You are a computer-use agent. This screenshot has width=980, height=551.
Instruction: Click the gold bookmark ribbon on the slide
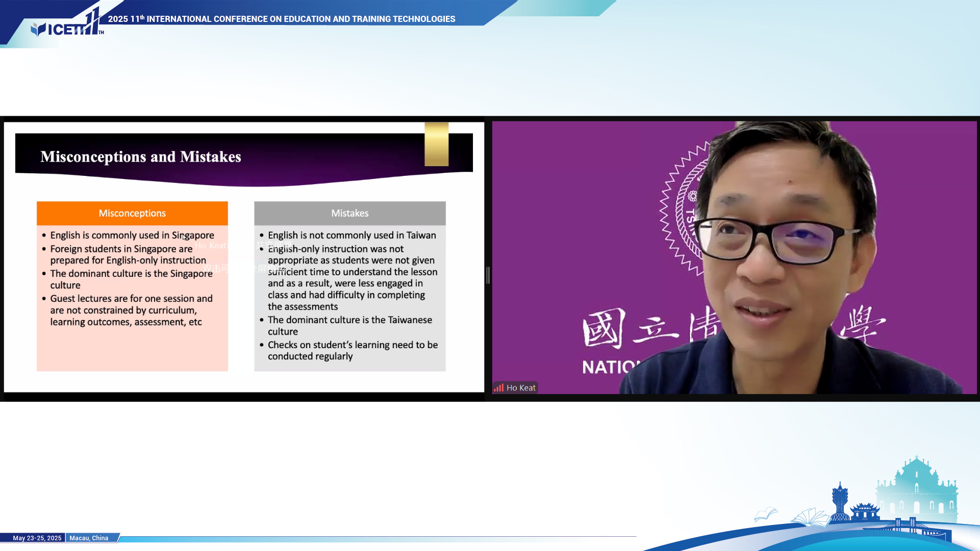click(x=436, y=144)
